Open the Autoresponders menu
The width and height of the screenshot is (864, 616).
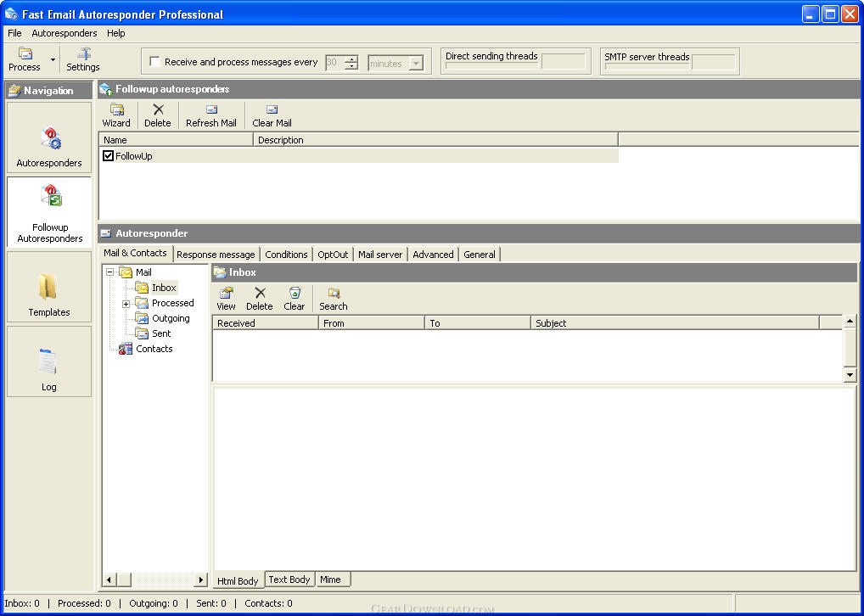pos(65,33)
